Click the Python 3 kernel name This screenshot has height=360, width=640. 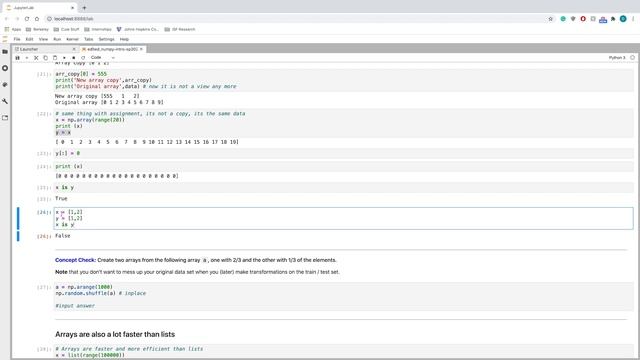pyautogui.click(x=617, y=58)
